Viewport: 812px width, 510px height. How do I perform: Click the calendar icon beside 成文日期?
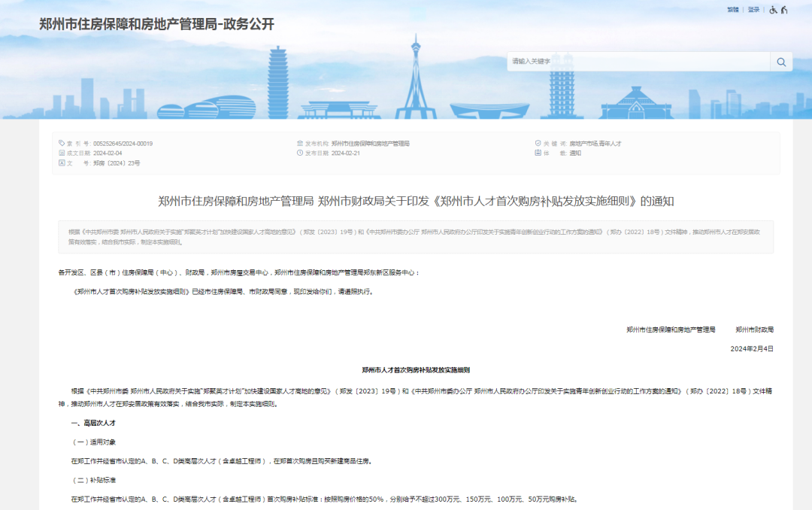coord(62,153)
